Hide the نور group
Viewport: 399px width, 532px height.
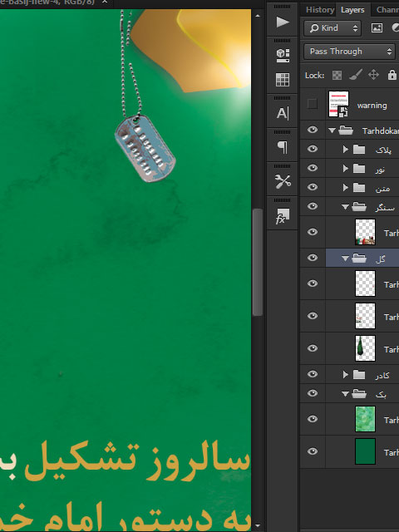[313, 168]
